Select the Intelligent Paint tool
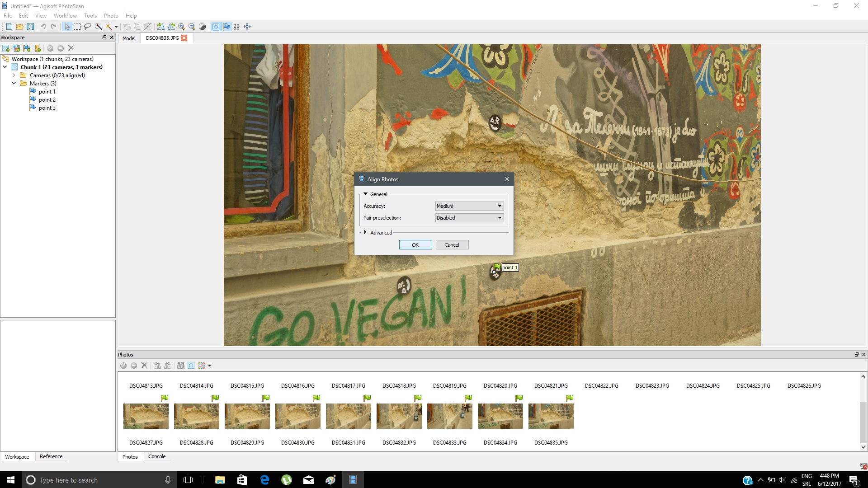 pos(98,27)
